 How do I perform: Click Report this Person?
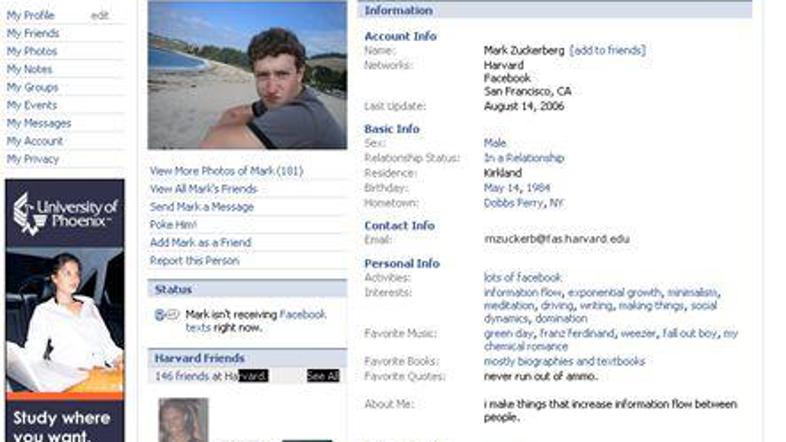tap(194, 261)
